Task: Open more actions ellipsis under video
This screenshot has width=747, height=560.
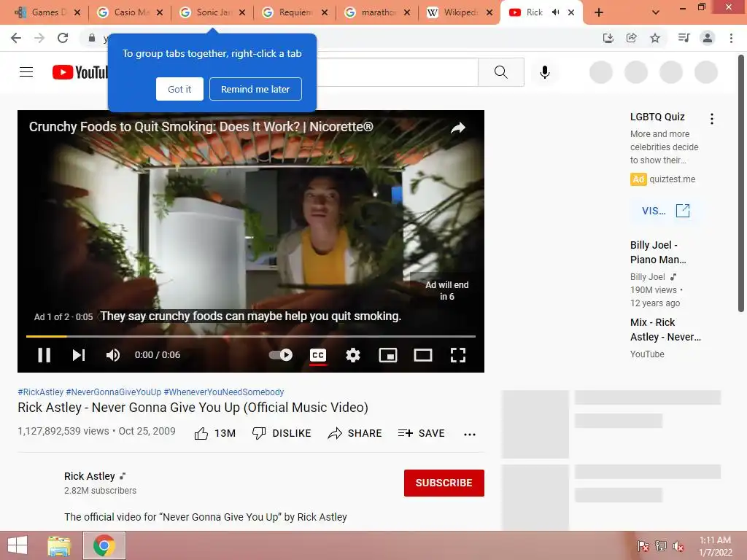Action: click(x=470, y=434)
